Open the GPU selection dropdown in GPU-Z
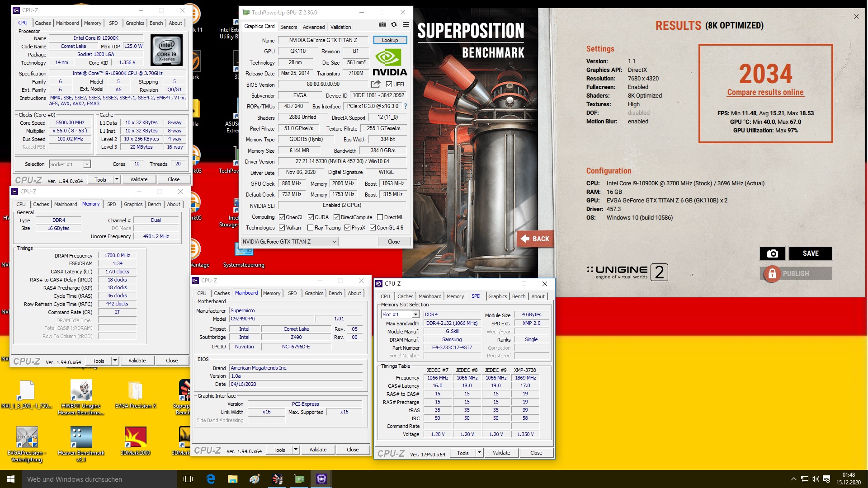 [289, 242]
